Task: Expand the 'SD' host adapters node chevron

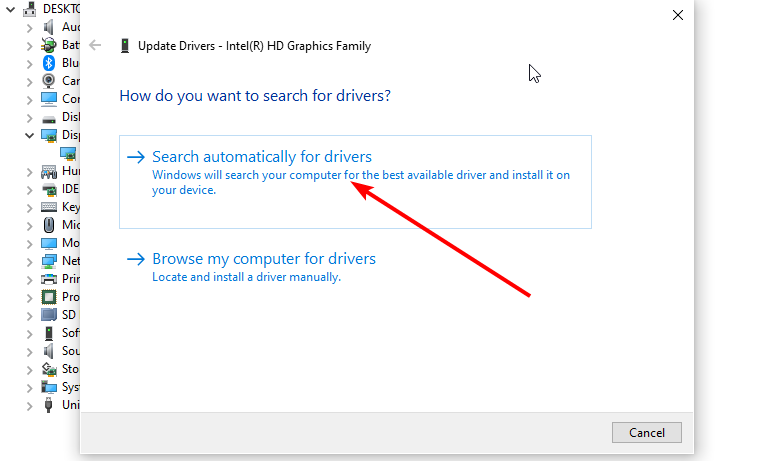Action: (29, 316)
